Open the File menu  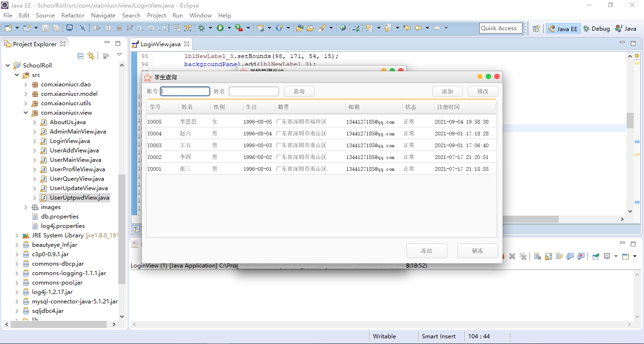click(x=8, y=15)
